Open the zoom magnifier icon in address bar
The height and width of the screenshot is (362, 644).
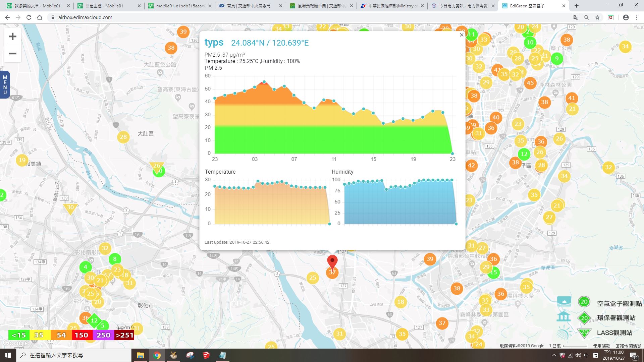click(587, 17)
